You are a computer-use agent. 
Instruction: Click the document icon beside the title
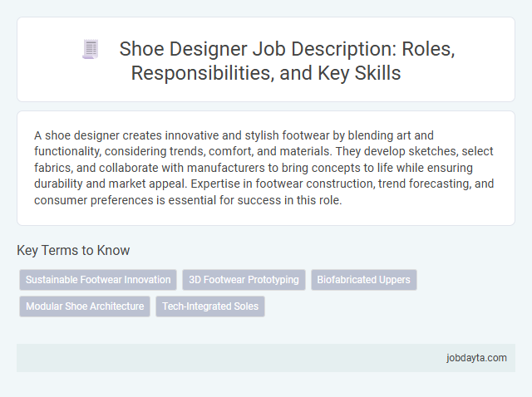point(91,49)
